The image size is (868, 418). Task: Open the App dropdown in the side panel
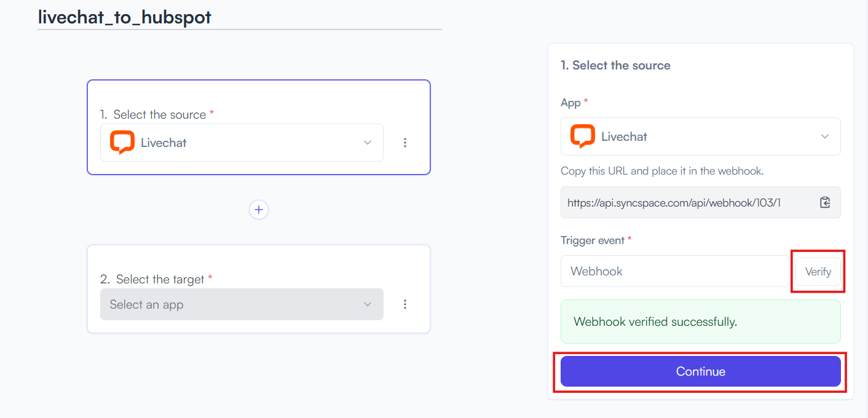tap(701, 136)
